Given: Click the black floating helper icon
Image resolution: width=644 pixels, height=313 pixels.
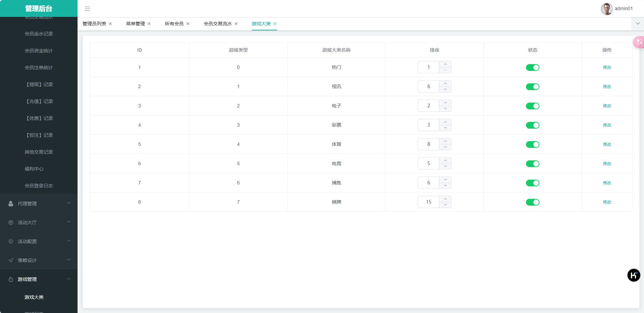Looking at the screenshot, I should pyautogui.click(x=634, y=275).
